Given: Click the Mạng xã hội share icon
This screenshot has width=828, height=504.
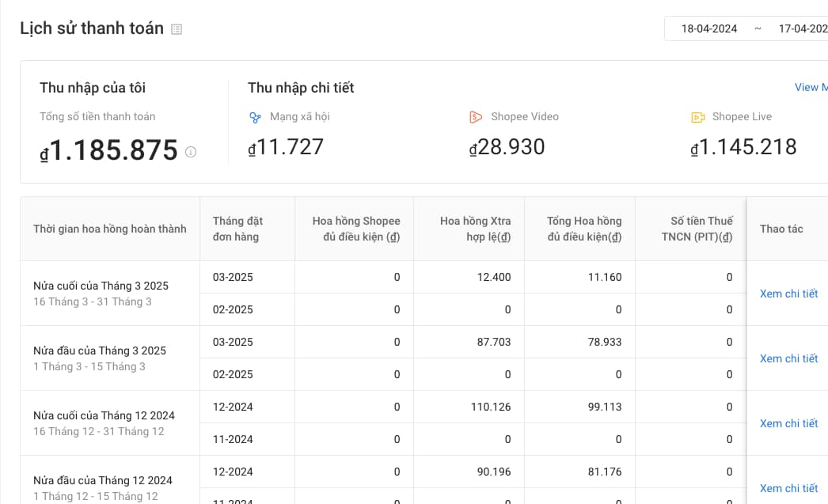Looking at the screenshot, I should pos(255,117).
